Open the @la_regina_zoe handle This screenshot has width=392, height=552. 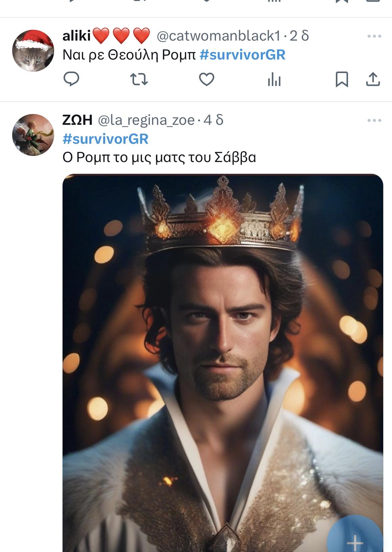146,120
